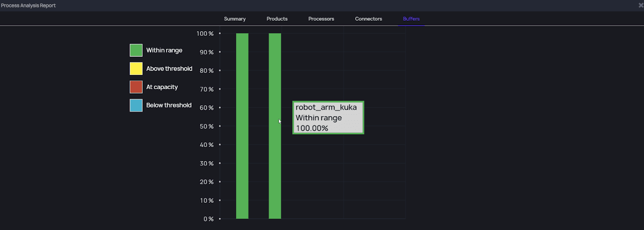The height and width of the screenshot is (230, 644).
Task: Click the Buffers tab
Action: point(411,19)
